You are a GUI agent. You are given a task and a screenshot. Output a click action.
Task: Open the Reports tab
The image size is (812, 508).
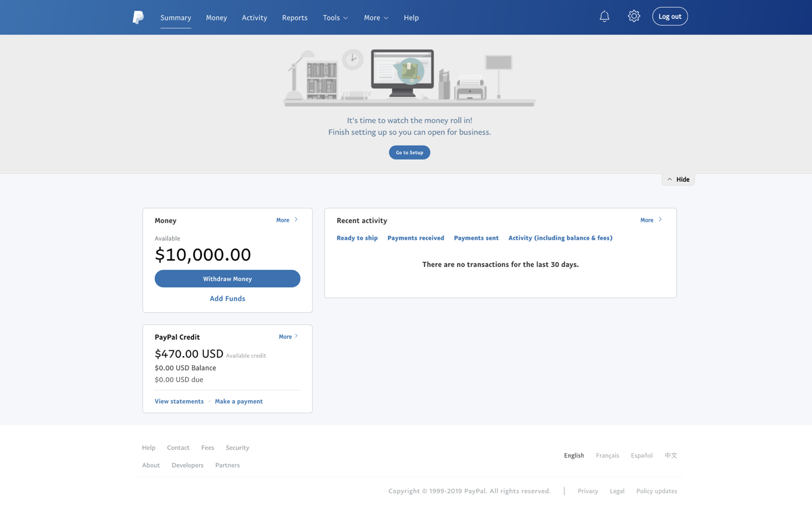click(x=295, y=17)
